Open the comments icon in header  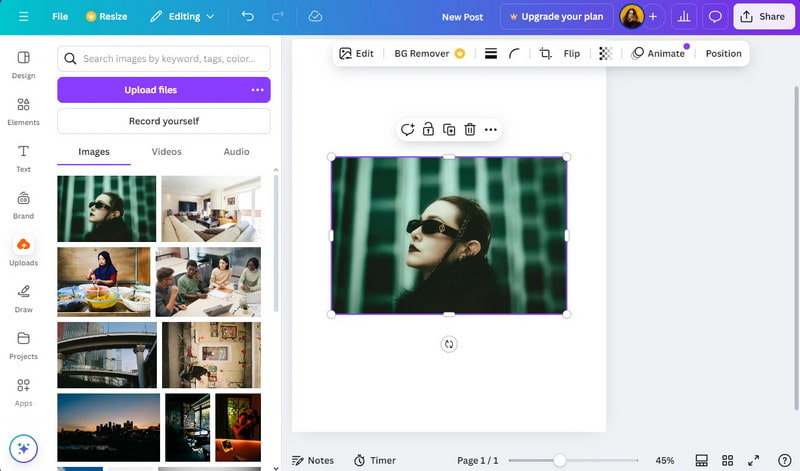click(715, 17)
